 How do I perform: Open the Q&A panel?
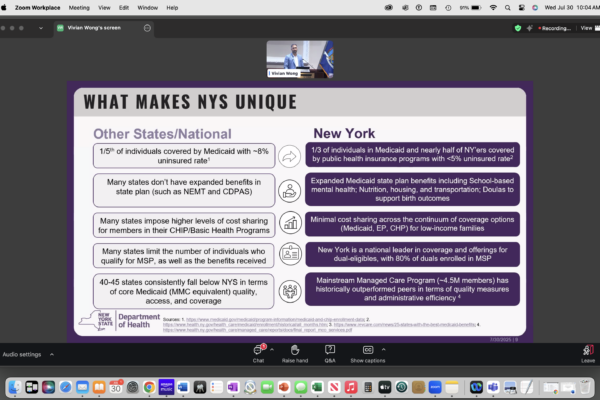pos(330,351)
